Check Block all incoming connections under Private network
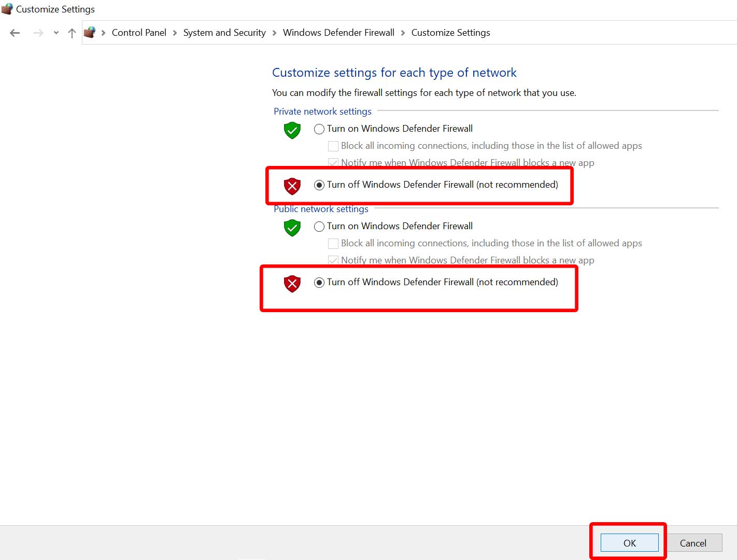This screenshot has height=560, width=737. click(333, 146)
